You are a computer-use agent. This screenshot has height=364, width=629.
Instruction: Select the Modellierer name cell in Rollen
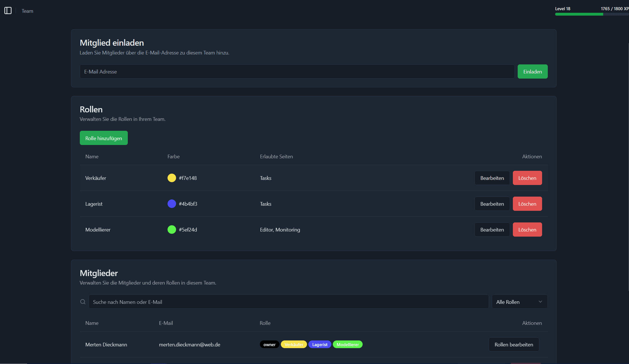pyautogui.click(x=98, y=230)
